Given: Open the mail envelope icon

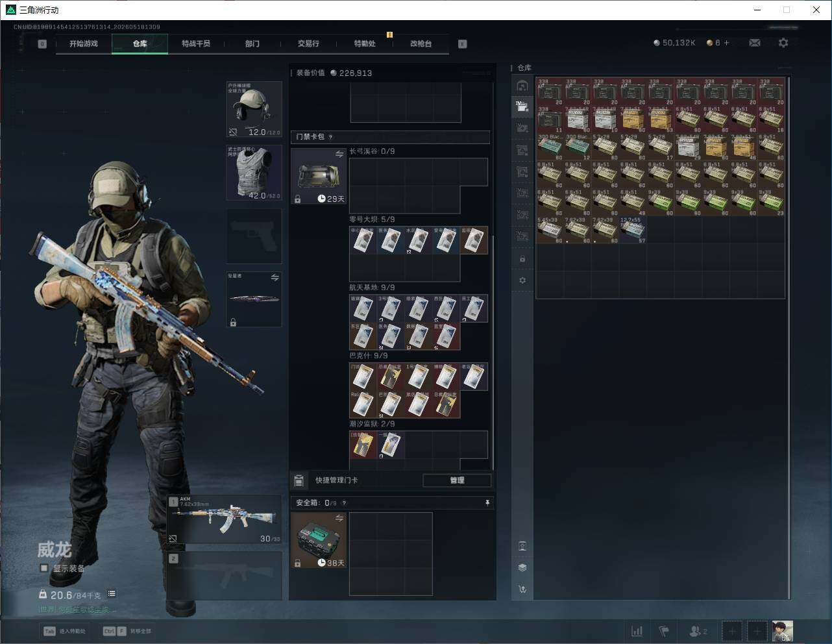Looking at the screenshot, I should 755,43.
